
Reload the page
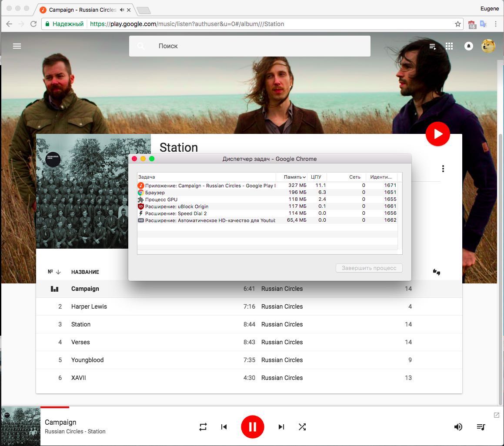click(33, 24)
